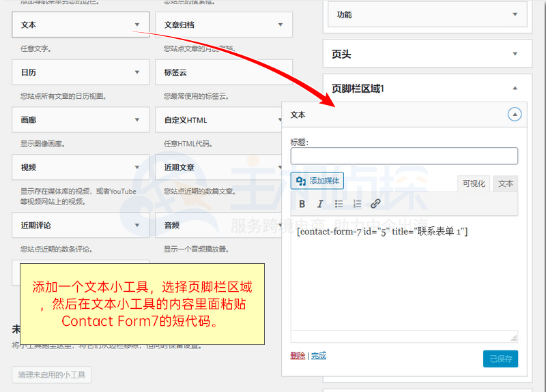Screen dimensions: 546x392
Task: Click the Bold formatting icon
Action: coord(302,204)
